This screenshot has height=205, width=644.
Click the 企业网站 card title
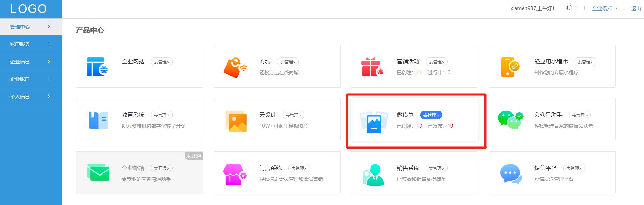click(133, 62)
